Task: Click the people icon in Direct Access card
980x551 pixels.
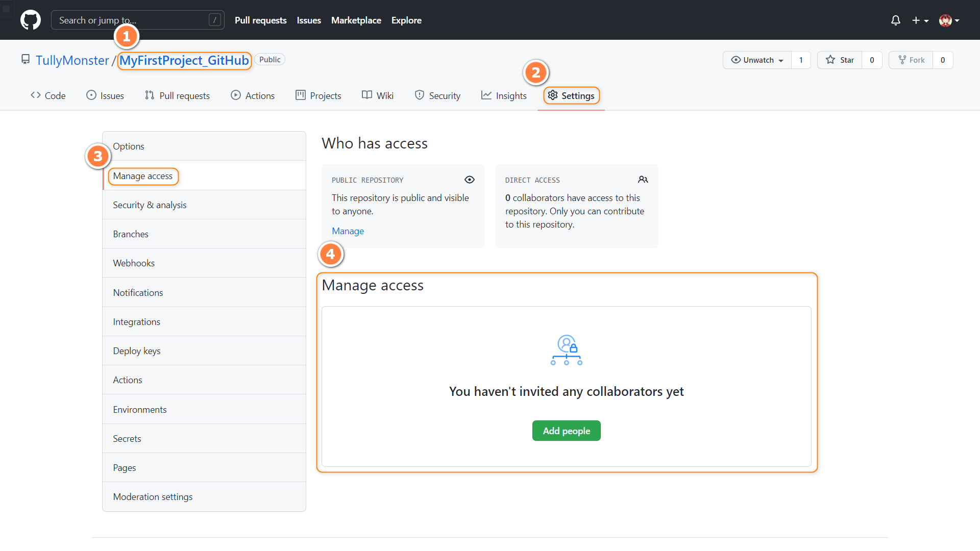Action: click(x=643, y=180)
